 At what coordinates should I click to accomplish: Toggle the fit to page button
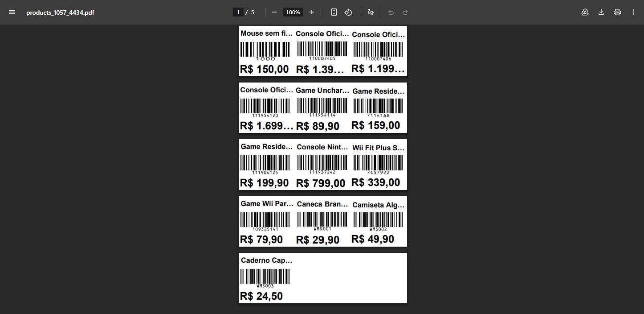334,12
